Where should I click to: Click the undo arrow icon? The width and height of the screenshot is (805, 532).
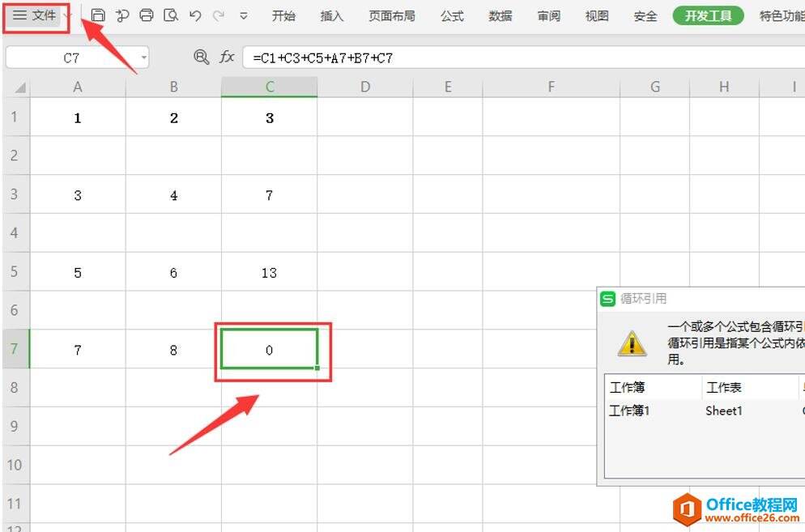(x=194, y=15)
